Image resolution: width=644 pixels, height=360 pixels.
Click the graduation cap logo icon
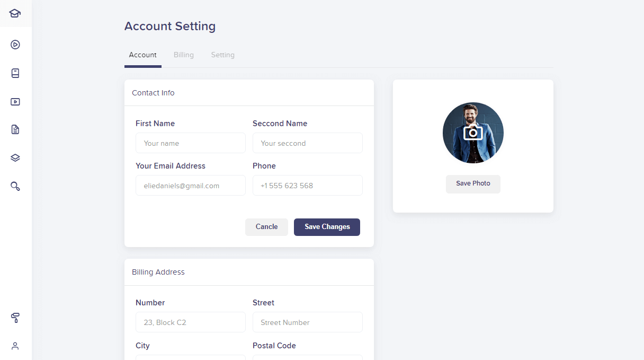(15, 13)
